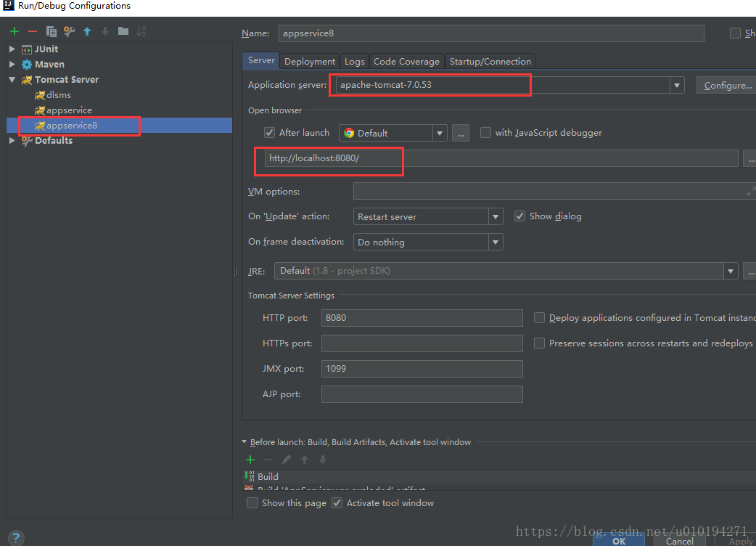The height and width of the screenshot is (546, 756).
Task: Expand the Defaults tree node
Action: (x=12, y=140)
